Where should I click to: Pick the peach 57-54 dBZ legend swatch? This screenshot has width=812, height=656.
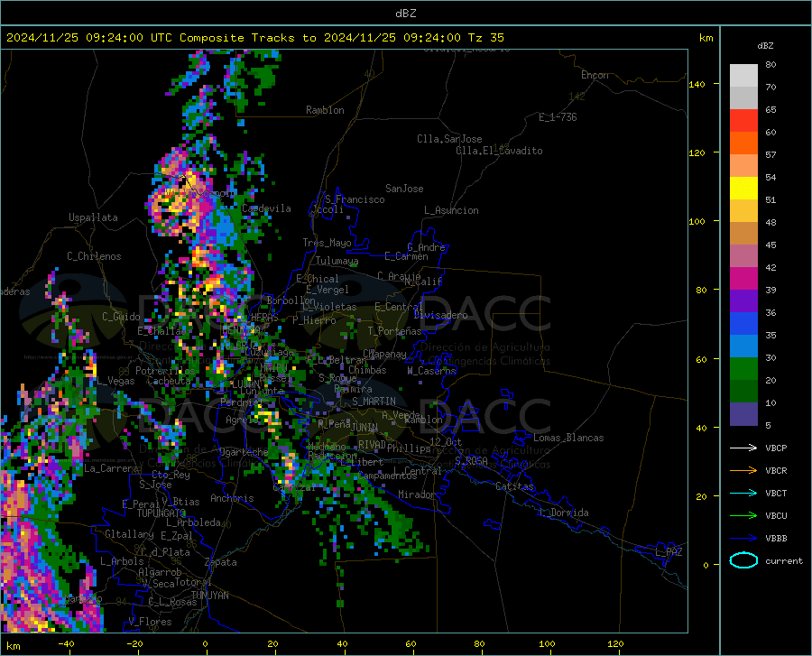point(743,166)
